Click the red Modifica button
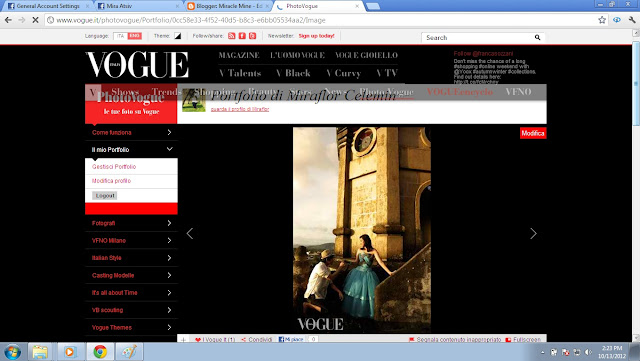 533,133
